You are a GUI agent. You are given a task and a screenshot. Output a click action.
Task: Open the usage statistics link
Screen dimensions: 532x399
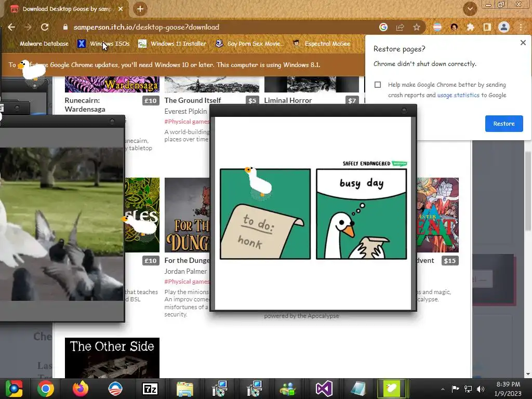coord(458,96)
